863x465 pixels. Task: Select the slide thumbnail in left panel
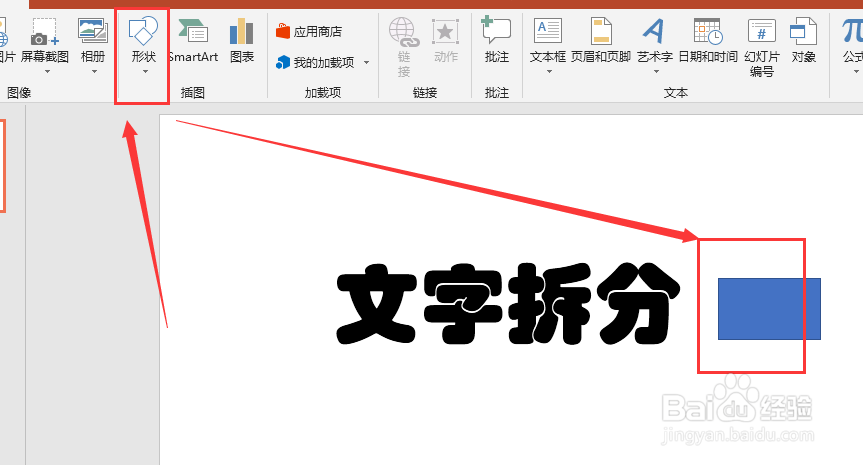click(3, 166)
